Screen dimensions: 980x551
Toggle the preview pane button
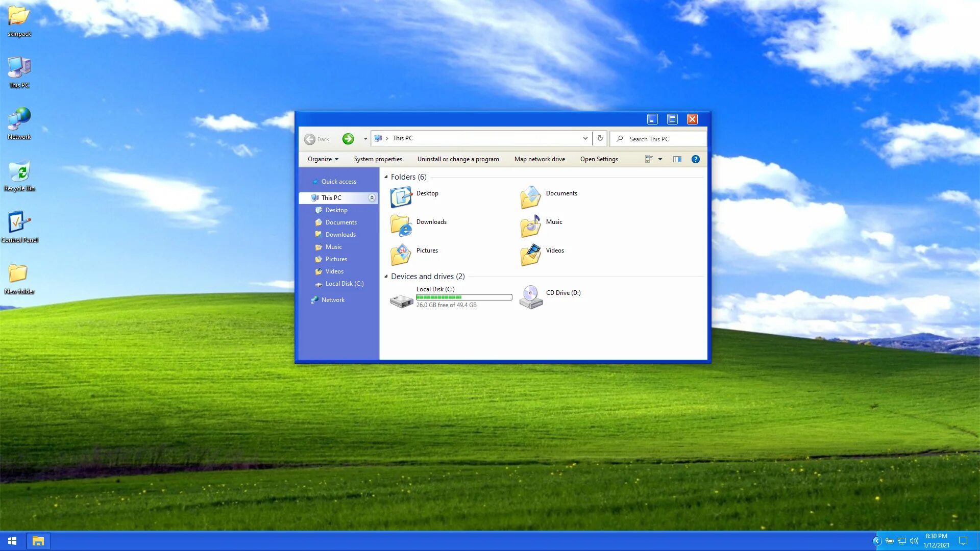tap(677, 159)
